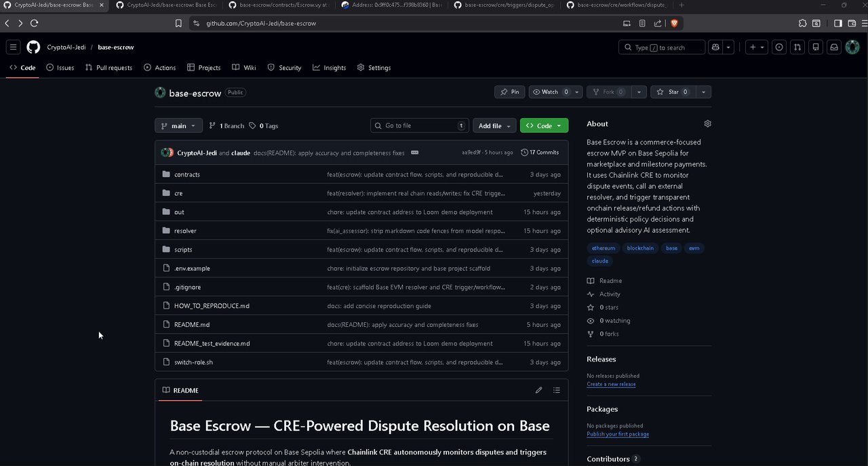Click the blockchain topic tag
The width and height of the screenshot is (868, 466).
click(x=640, y=248)
